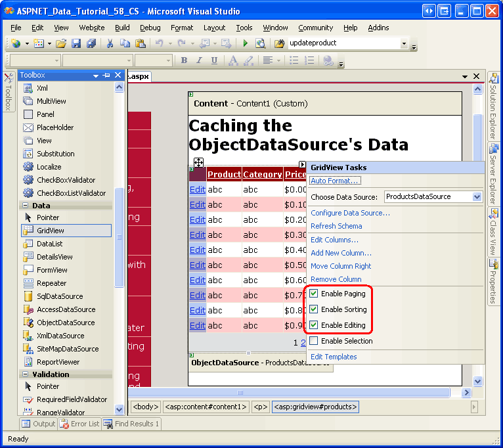Select ObjectDataSource in the Toolbox
This screenshot has width=503, height=448.
coord(66,323)
